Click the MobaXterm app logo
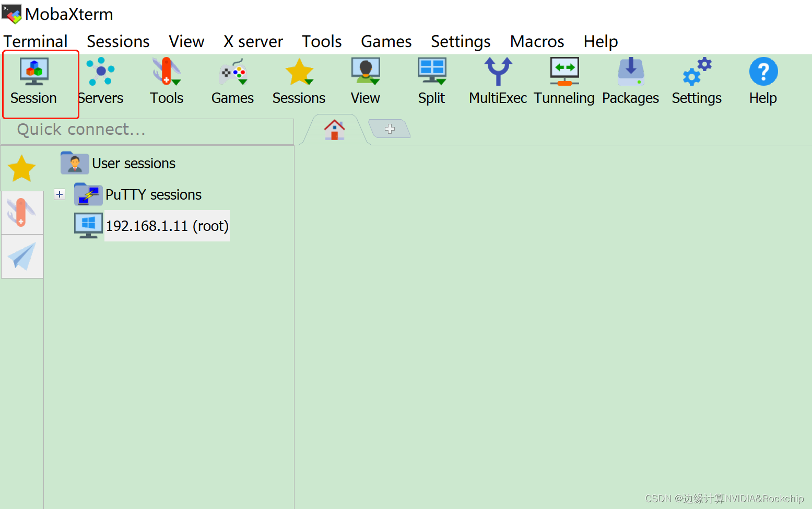Image resolution: width=812 pixels, height=509 pixels. (x=11, y=14)
